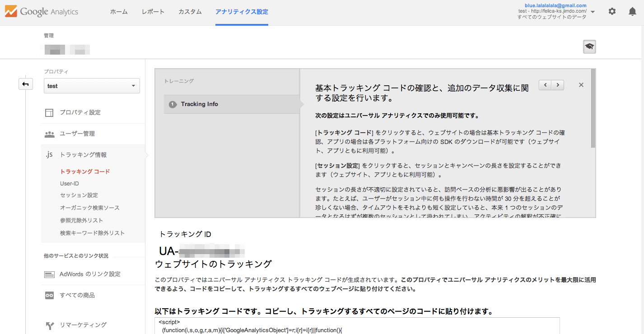This screenshot has height=334, width=644.
Task: Click the training panel scrollbar
Action: 593,108
